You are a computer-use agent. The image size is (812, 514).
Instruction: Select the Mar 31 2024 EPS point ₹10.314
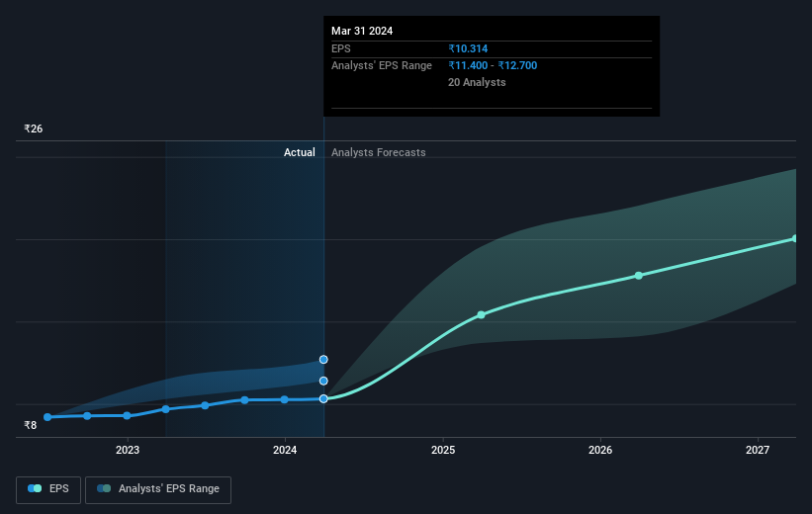pos(323,398)
